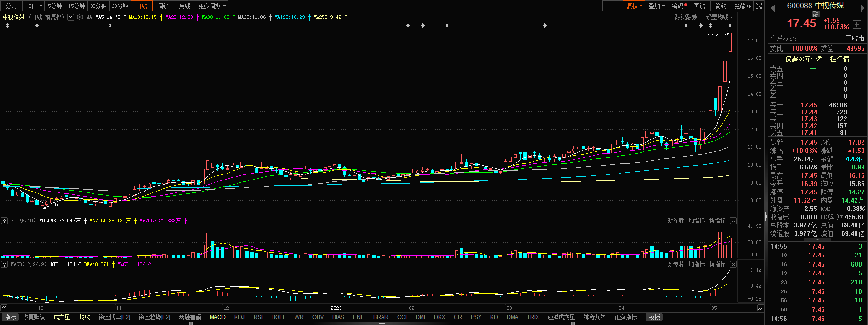Open moving average settings gear icon

coord(80,17)
